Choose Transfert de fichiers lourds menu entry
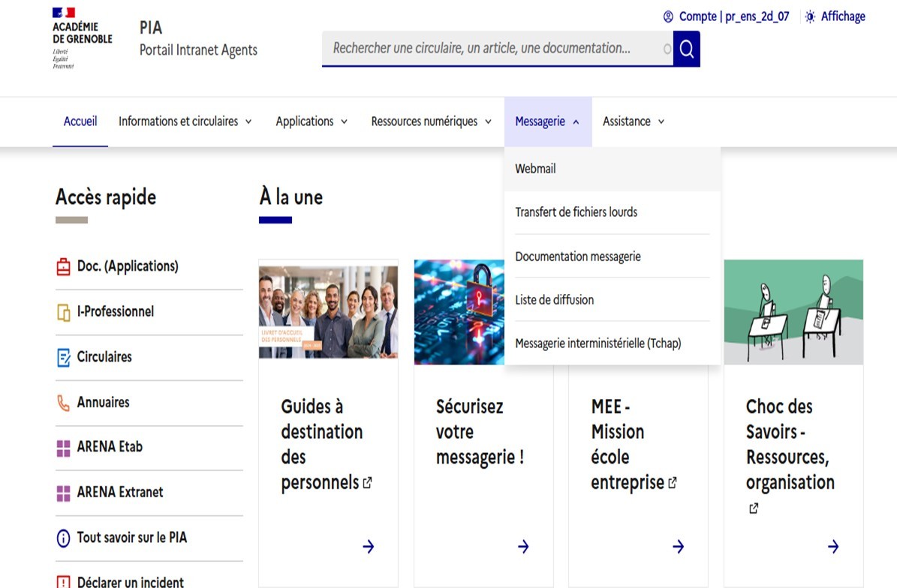897x588 pixels. (576, 212)
